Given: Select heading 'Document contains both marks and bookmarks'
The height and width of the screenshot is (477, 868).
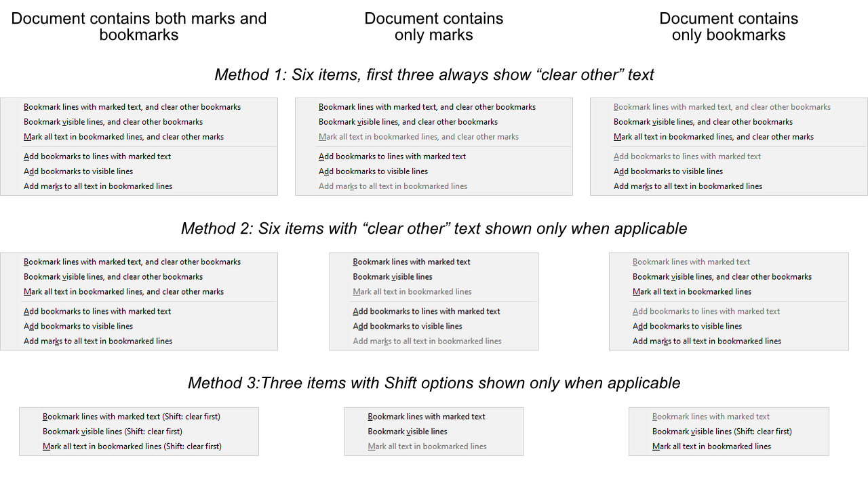Looking at the screenshot, I should click(139, 26).
